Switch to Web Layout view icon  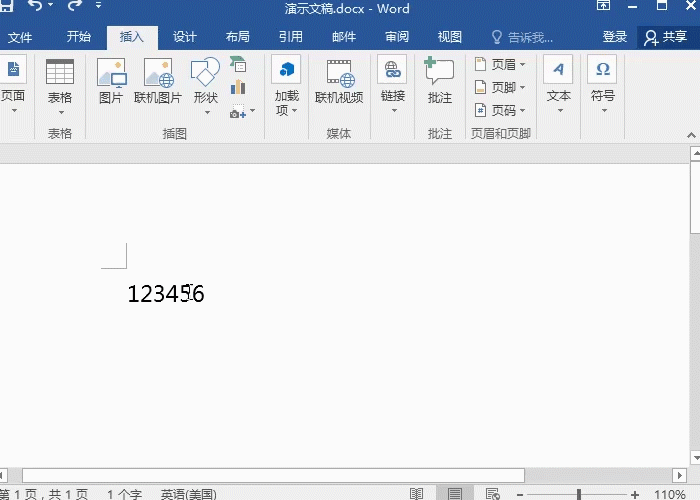click(x=493, y=494)
